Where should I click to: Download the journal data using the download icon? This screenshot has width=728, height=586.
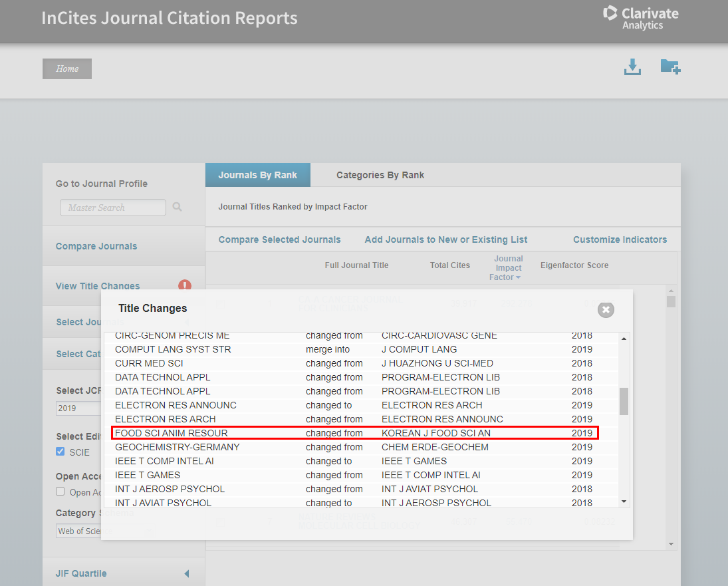pyautogui.click(x=632, y=67)
